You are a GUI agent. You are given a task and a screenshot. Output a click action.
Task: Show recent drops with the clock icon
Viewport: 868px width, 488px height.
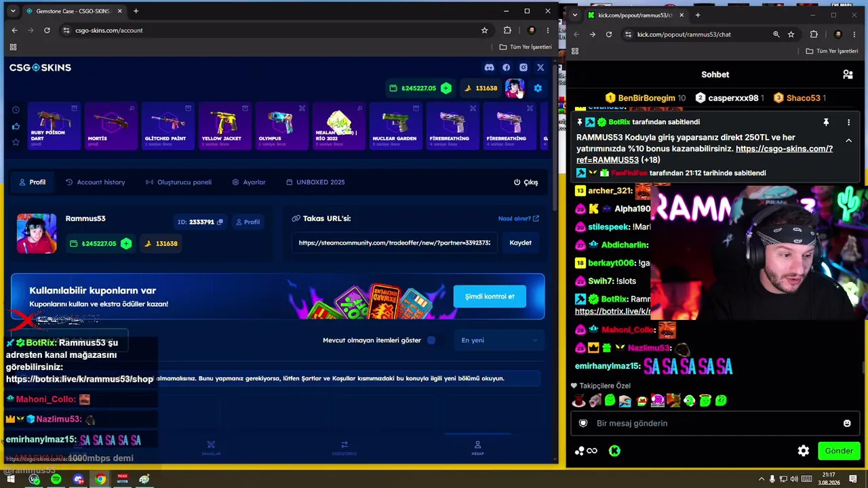point(16,110)
